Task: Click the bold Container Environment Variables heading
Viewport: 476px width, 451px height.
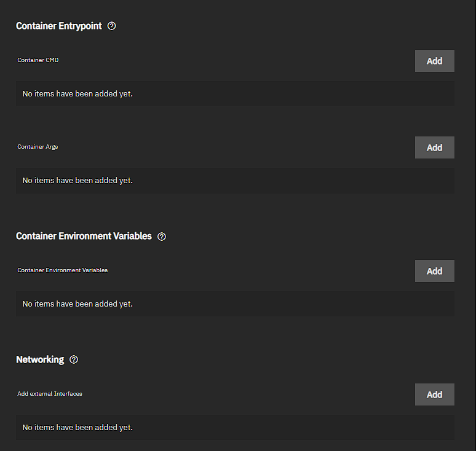Action: (84, 236)
